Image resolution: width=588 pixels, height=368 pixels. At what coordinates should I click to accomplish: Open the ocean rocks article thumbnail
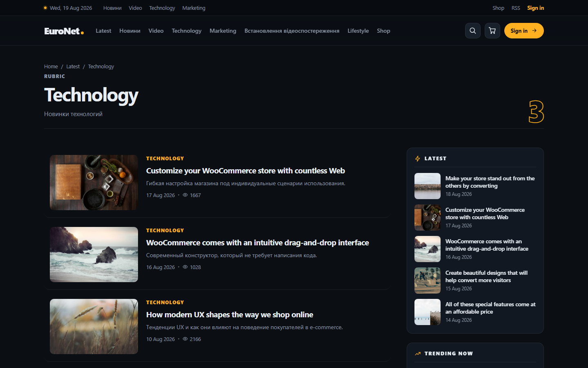tap(94, 254)
